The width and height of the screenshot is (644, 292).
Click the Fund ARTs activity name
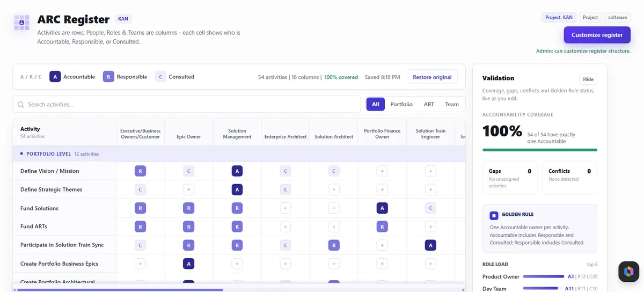point(34,227)
